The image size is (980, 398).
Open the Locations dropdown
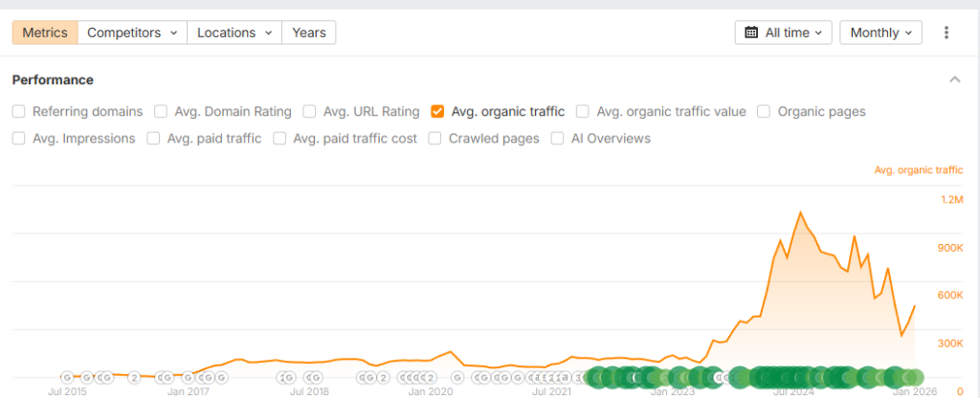click(x=234, y=33)
